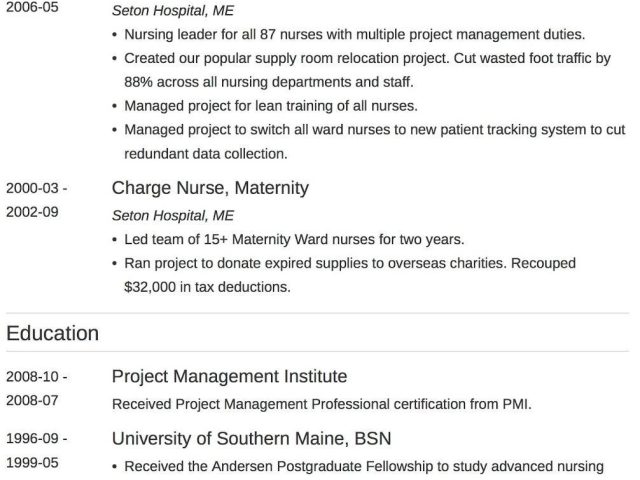Click the 2008-10 date in Education

pyautogui.click(x=37, y=377)
